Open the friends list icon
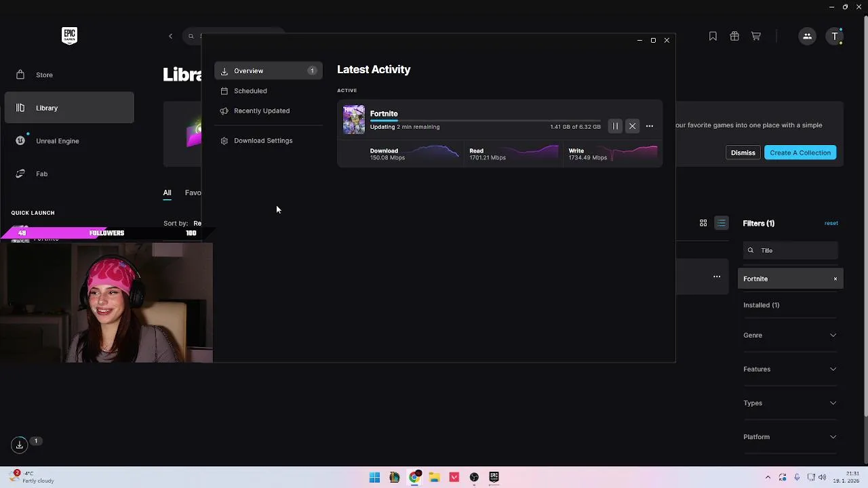868x488 pixels. (x=807, y=36)
